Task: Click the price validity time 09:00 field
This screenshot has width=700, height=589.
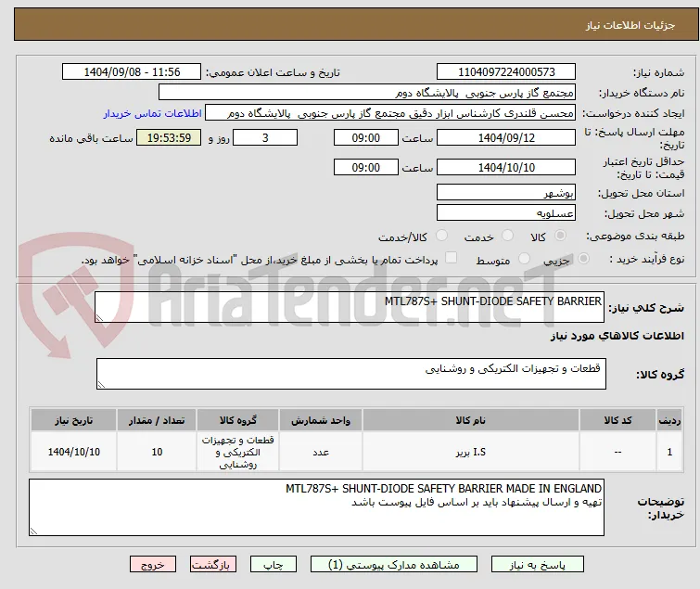Action: click(x=365, y=167)
